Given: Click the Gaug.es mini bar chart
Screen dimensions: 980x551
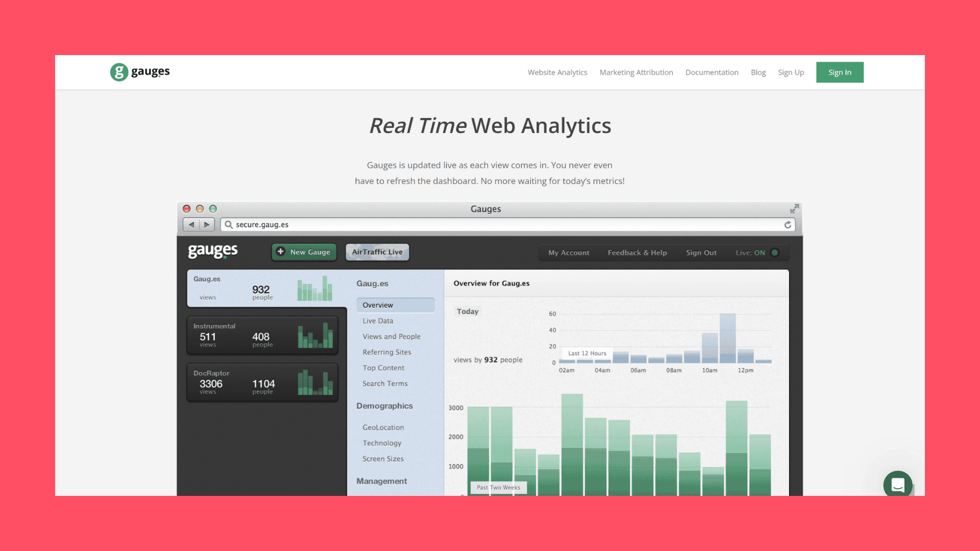Looking at the screenshot, I should click(315, 288).
